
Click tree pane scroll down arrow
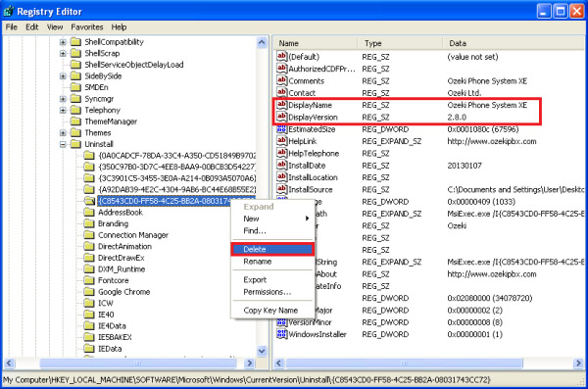[x=262, y=351]
